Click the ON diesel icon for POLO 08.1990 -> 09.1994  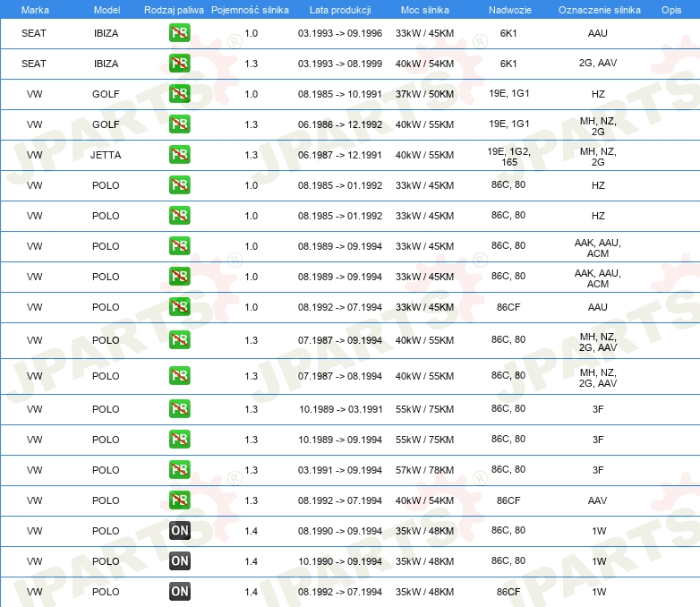pos(179,531)
